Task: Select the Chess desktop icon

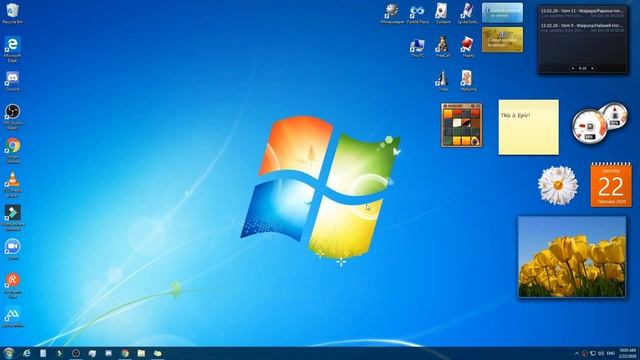Action: [442, 81]
